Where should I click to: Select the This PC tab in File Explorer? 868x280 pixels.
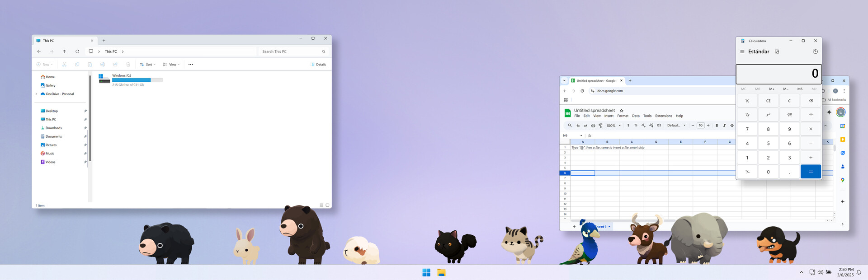[x=66, y=41]
